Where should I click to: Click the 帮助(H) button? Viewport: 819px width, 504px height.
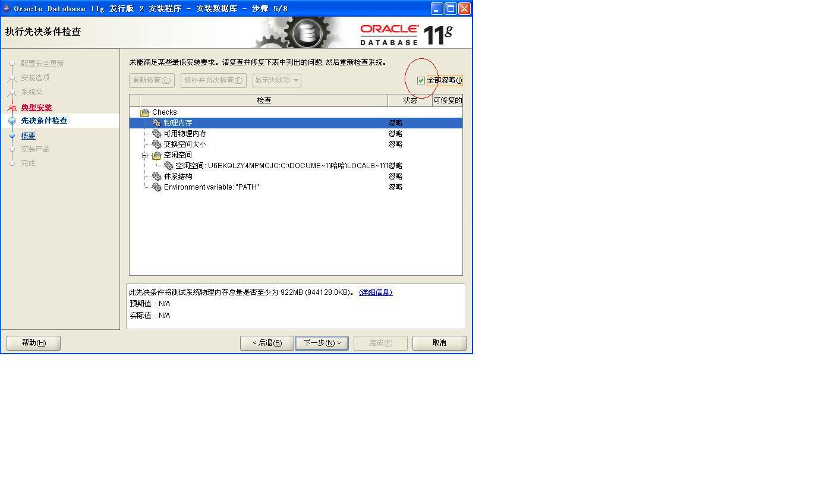(33, 343)
